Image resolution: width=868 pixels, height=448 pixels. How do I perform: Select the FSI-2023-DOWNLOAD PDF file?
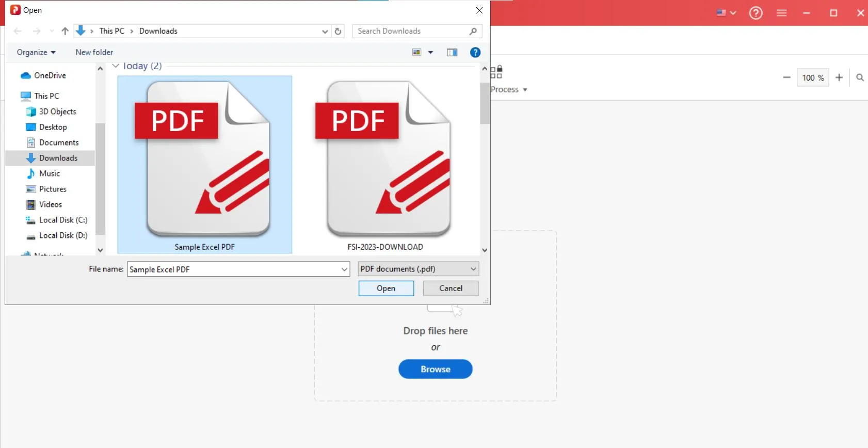tap(385, 165)
